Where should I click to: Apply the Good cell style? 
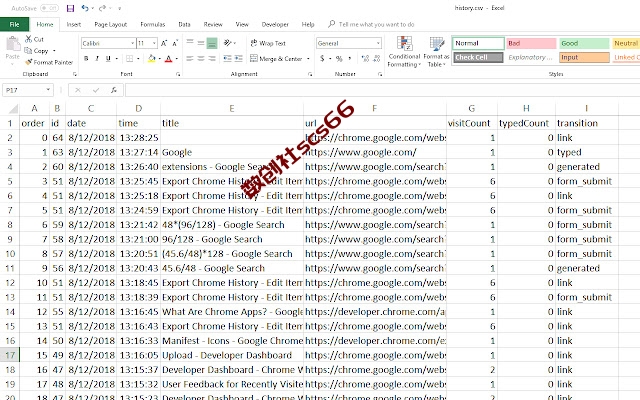584,43
